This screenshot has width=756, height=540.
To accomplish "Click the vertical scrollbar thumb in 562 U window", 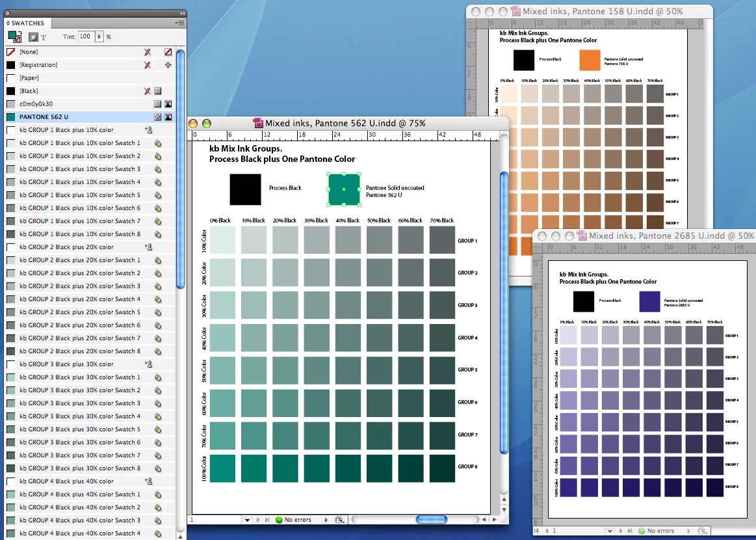I will click(504, 313).
